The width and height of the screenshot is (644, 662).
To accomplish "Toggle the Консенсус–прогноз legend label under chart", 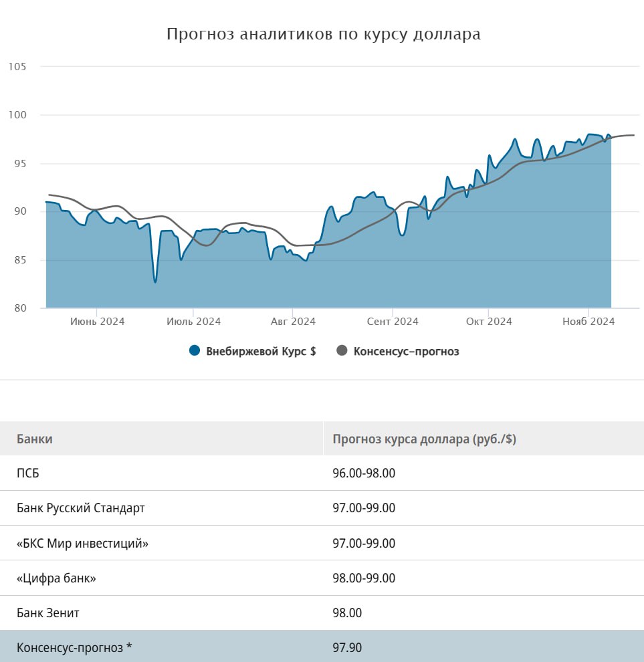I will (406, 351).
